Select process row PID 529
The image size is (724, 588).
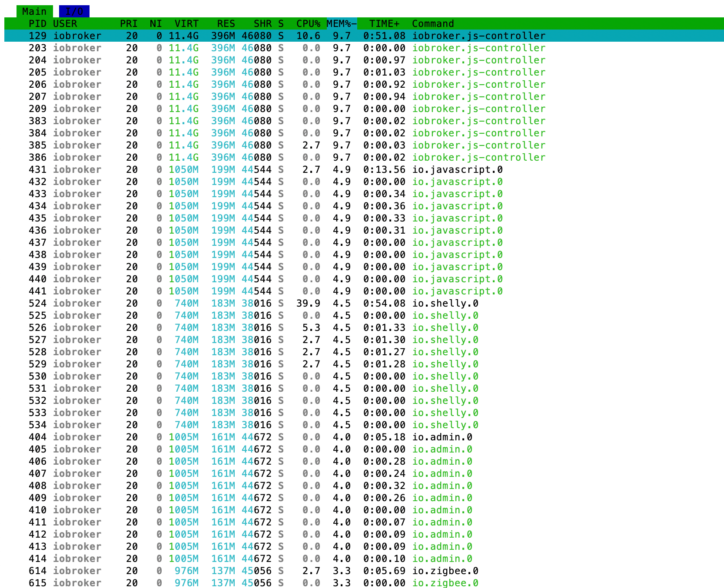(364, 364)
